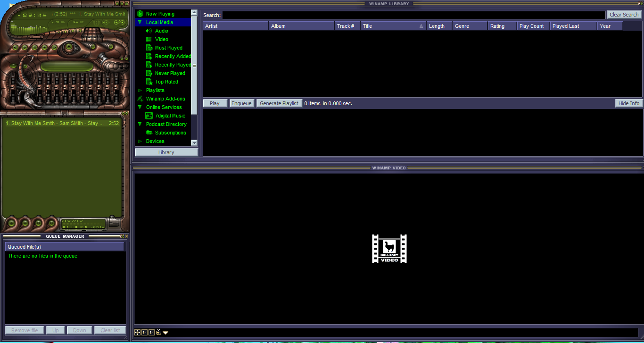Skip to next track on main player
The image size is (644, 343).
[54, 47]
